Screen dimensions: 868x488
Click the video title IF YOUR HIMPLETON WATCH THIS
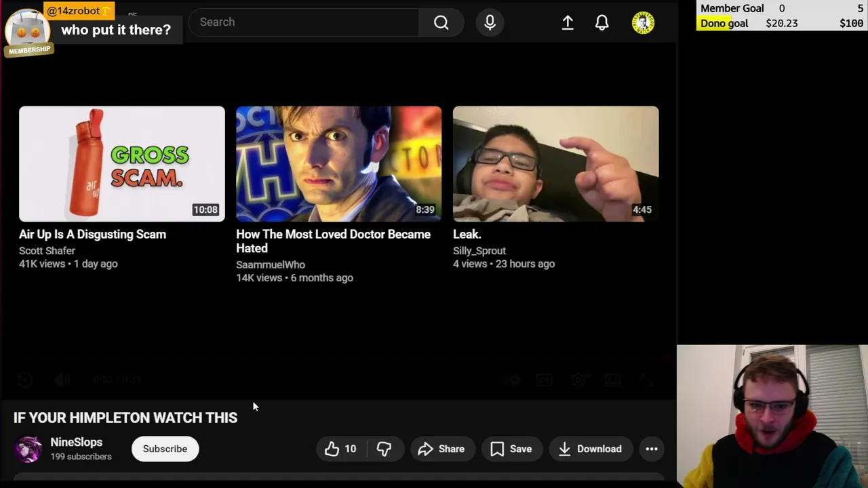[x=125, y=418]
